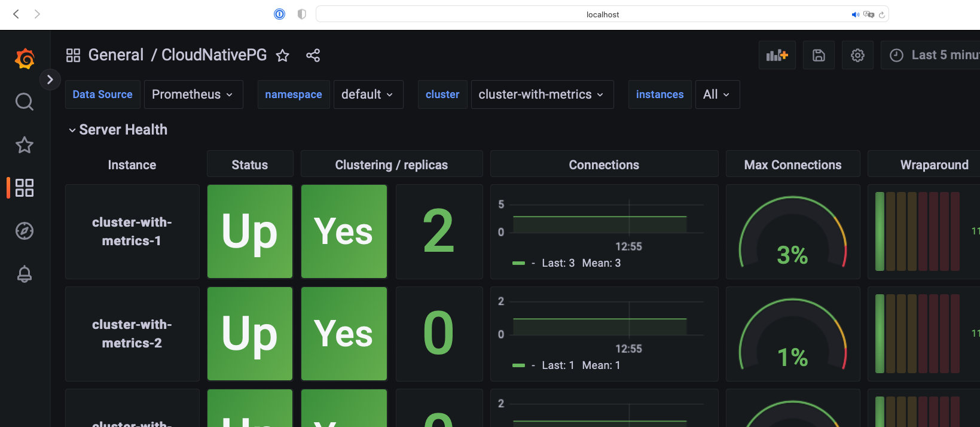Go back in the browser
Image resolution: width=980 pixels, height=427 pixels.
coord(16,14)
